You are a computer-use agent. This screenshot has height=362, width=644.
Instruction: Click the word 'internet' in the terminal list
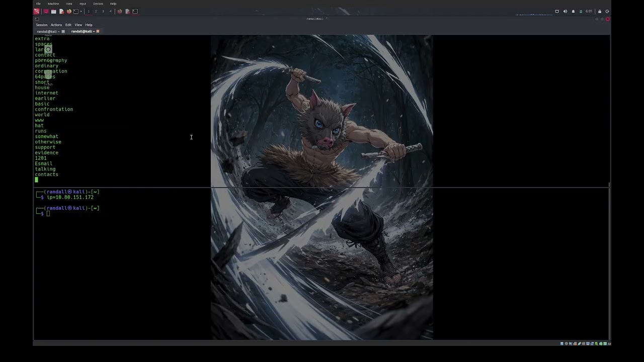[x=46, y=93]
